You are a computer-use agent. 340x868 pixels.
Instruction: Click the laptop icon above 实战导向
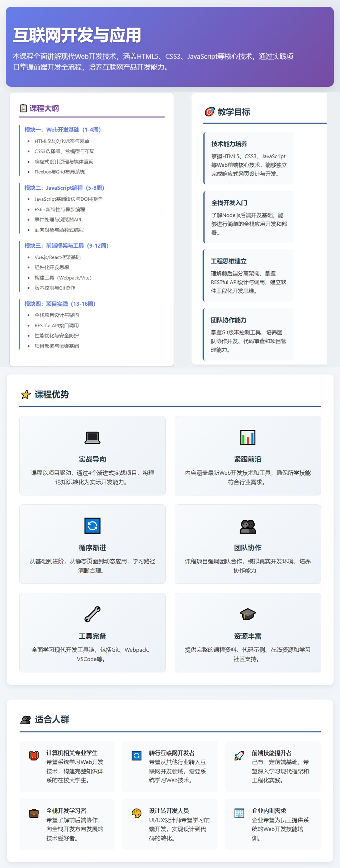tap(93, 437)
